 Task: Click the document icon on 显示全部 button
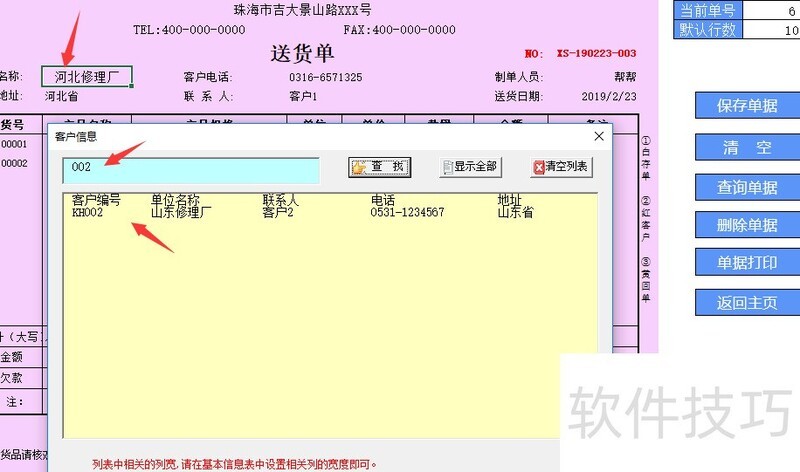[448, 167]
